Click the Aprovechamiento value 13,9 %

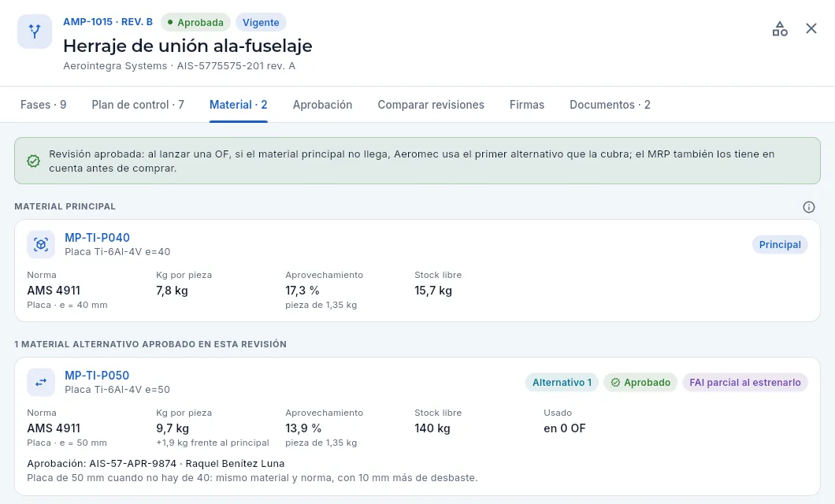coord(303,428)
